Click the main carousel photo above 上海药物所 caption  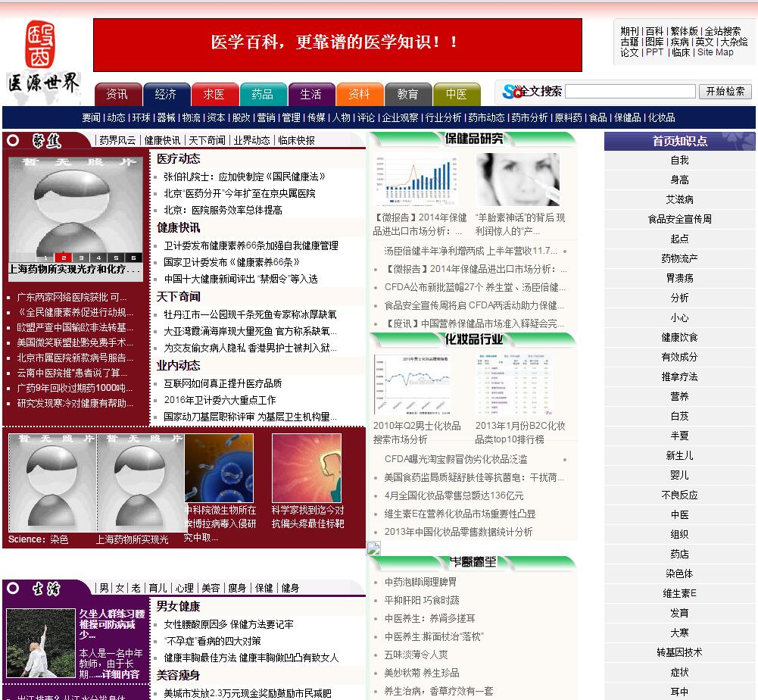tap(76, 209)
